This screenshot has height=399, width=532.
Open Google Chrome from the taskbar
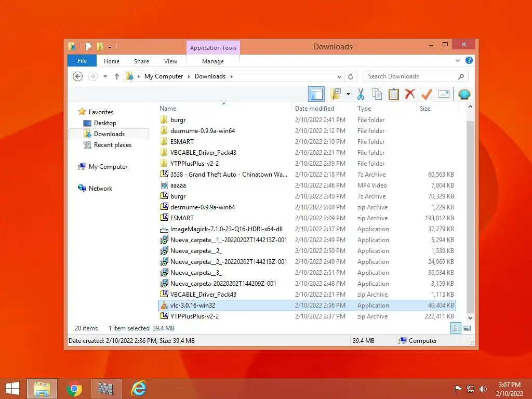tap(74, 389)
